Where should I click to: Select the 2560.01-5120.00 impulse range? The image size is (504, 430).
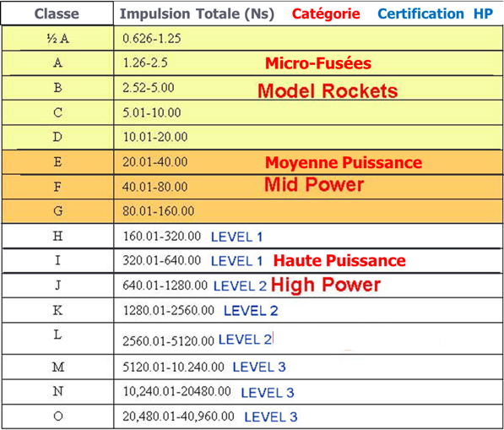(x=168, y=341)
